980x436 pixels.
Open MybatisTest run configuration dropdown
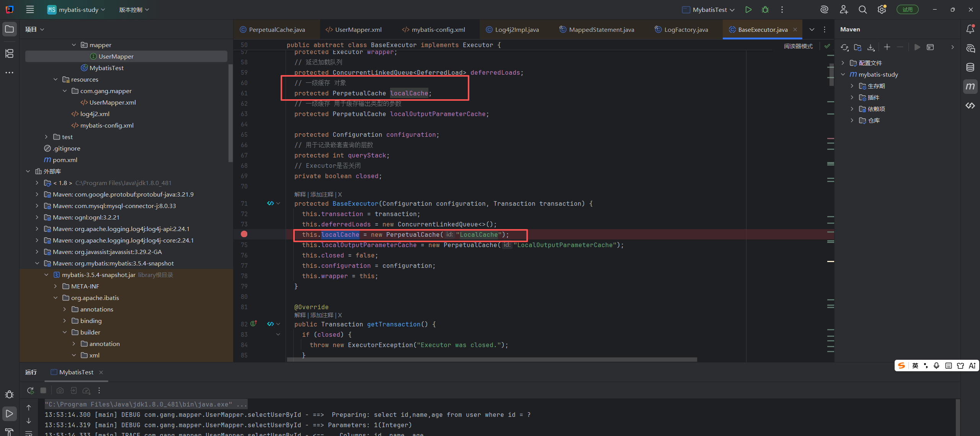[x=709, y=10]
